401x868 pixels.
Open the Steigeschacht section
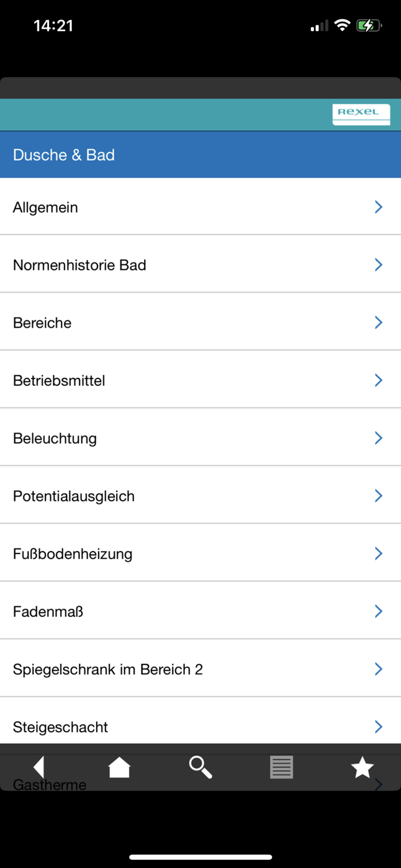coord(60,727)
